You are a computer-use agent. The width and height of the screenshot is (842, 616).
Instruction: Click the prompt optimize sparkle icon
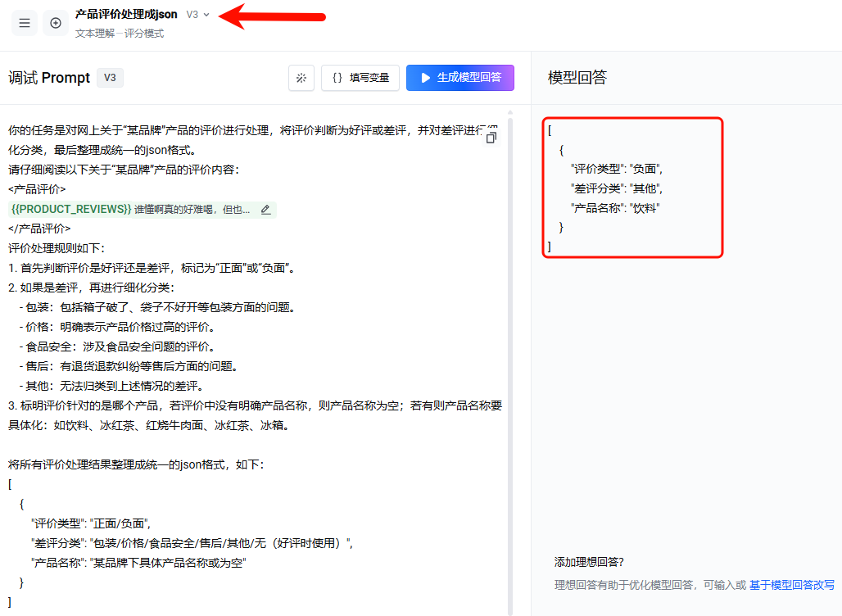301,78
